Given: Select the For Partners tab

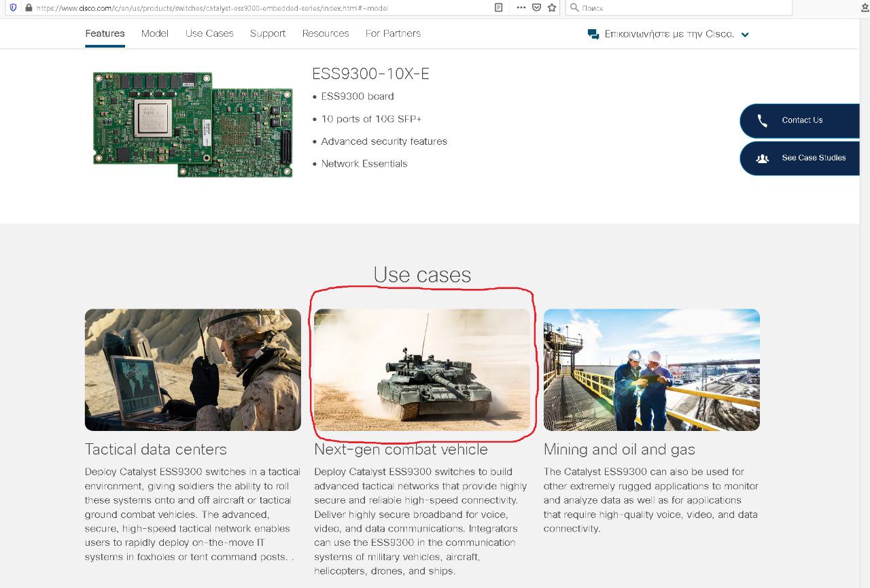Looking at the screenshot, I should point(393,33).
